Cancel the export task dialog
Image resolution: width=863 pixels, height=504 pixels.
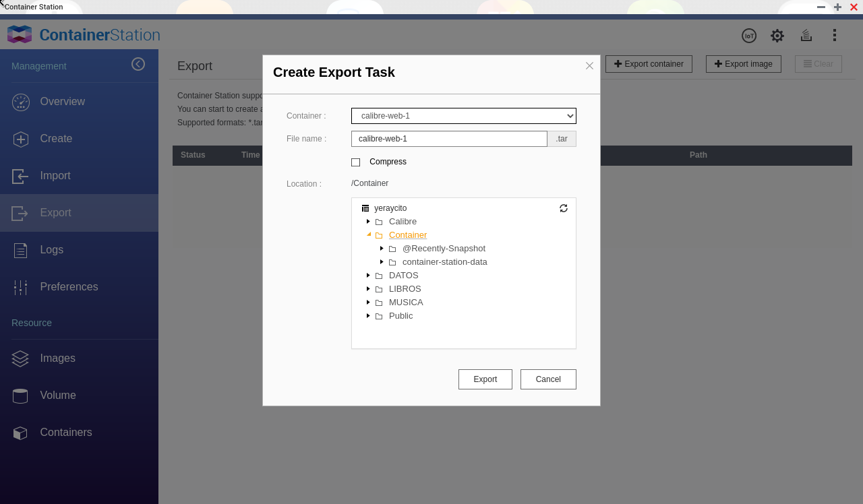547,379
